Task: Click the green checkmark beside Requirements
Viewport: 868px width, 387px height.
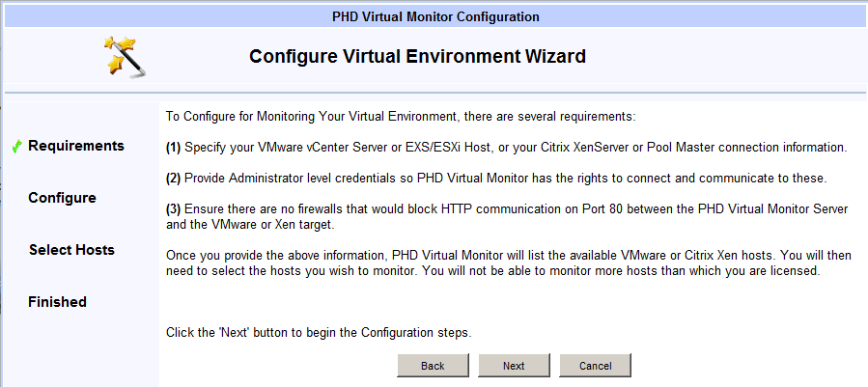Action: coord(17,147)
